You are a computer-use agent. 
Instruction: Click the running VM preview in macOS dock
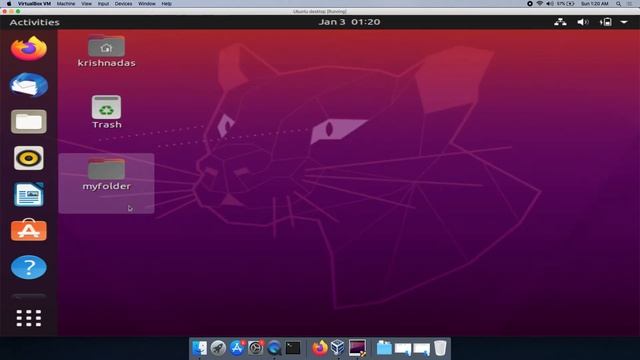[x=357, y=348]
